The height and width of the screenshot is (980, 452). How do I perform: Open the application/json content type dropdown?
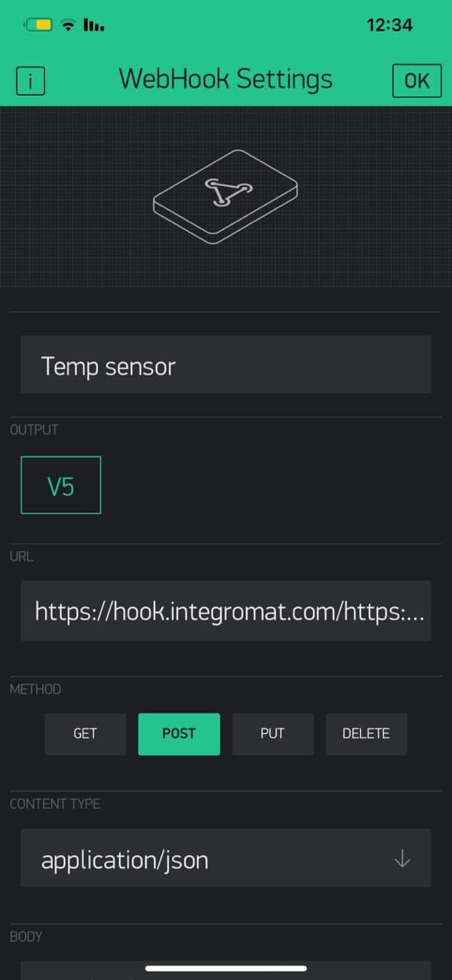coord(226,858)
